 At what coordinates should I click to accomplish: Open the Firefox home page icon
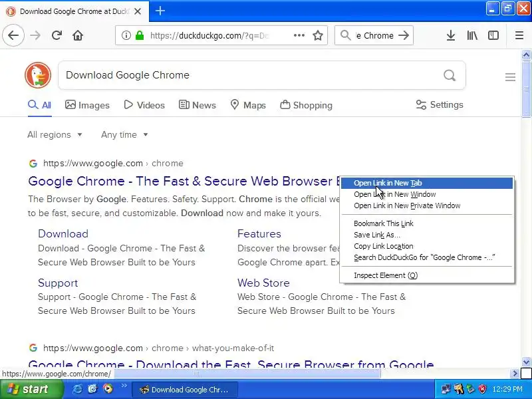tap(78, 35)
